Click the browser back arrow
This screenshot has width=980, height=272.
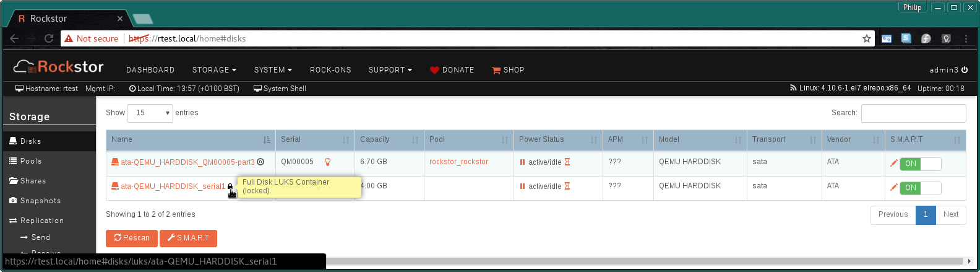tap(14, 38)
